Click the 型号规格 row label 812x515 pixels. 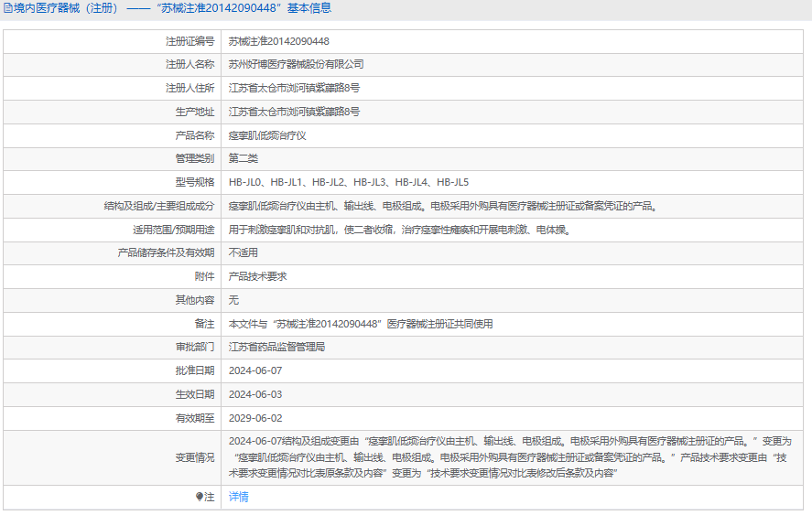(195, 182)
